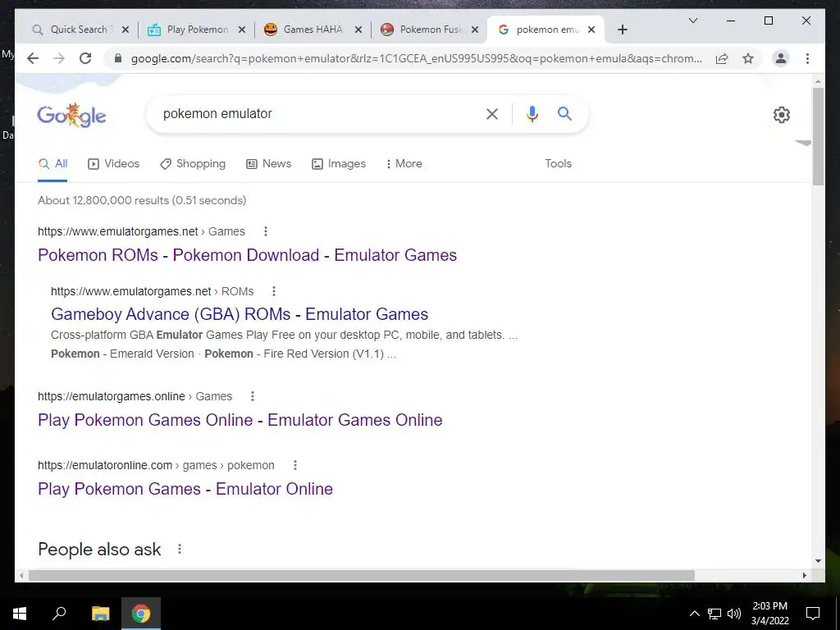Screen dimensions: 840x630
Task: Click the emulatorgames.net › Games URL text
Action: tap(141, 231)
